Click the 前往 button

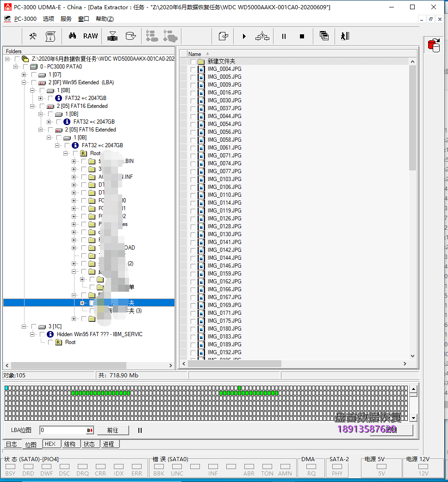[x=113, y=430]
